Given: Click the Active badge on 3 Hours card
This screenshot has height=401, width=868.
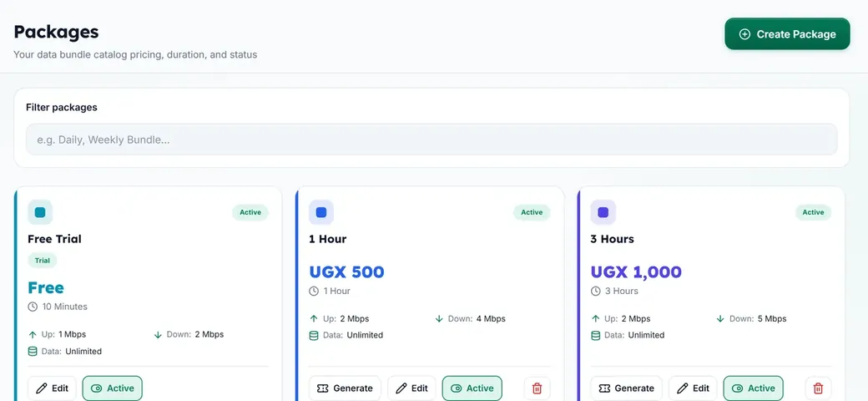Looking at the screenshot, I should point(813,212).
